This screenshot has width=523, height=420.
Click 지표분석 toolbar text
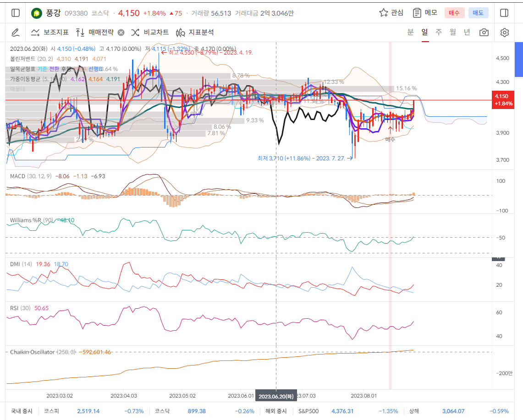click(x=201, y=33)
